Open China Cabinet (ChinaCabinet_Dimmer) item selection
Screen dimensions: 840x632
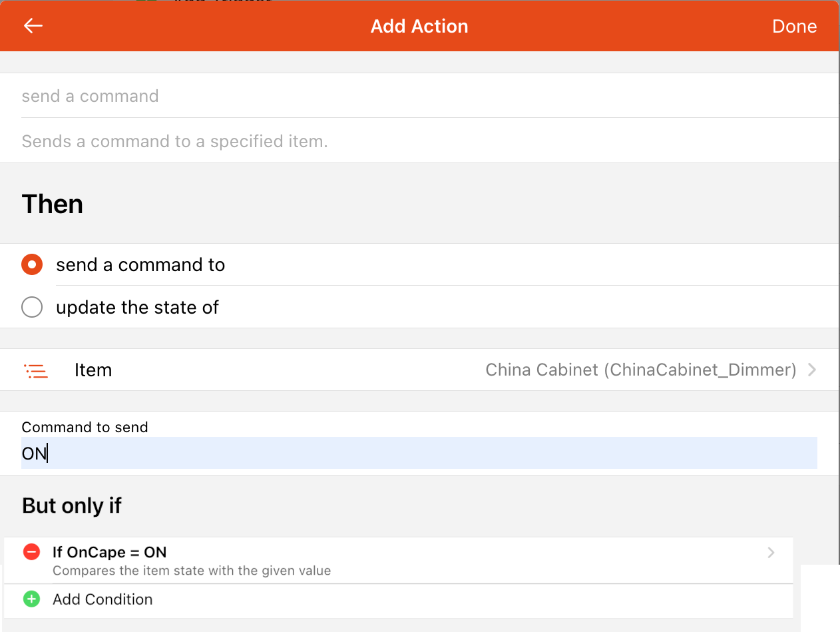tap(641, 370)
